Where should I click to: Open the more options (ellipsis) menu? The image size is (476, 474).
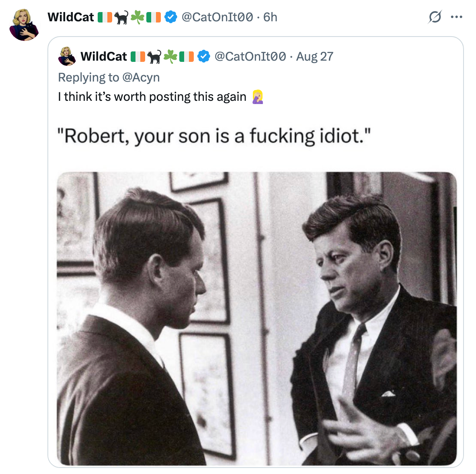(457, 17)
